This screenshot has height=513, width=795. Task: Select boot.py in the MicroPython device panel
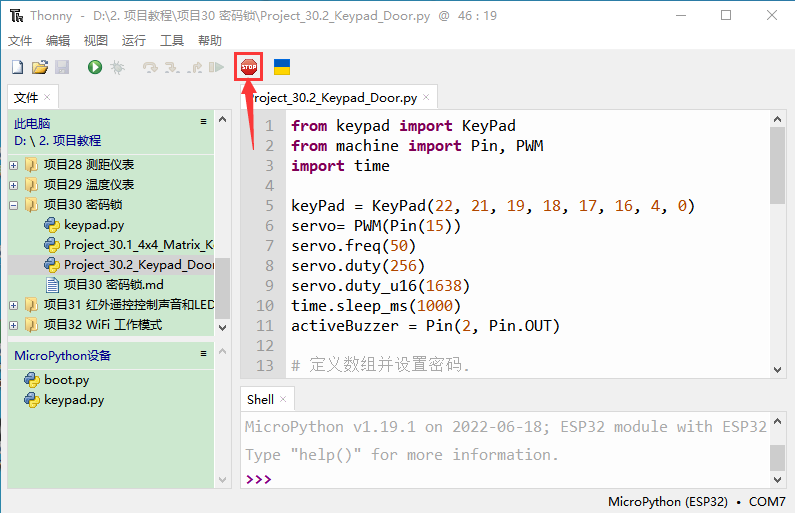click(66, 380)
